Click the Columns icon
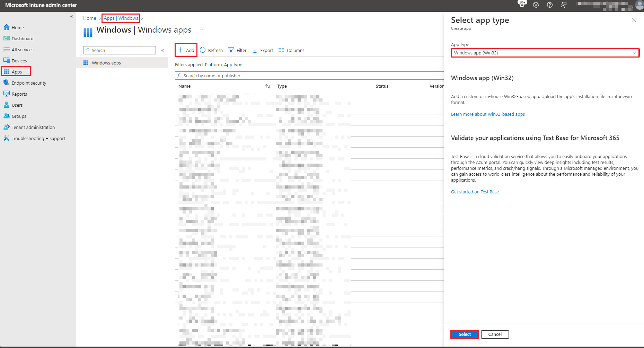The width and height of the screenshot is (644, 348). point(281,50)
